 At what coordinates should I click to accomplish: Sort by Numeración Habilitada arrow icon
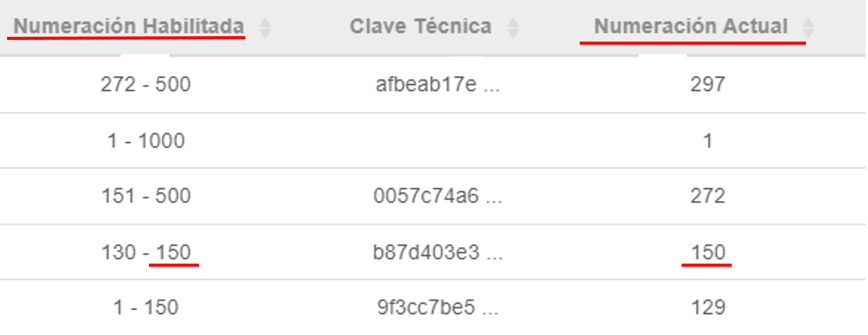coord(265,27)
